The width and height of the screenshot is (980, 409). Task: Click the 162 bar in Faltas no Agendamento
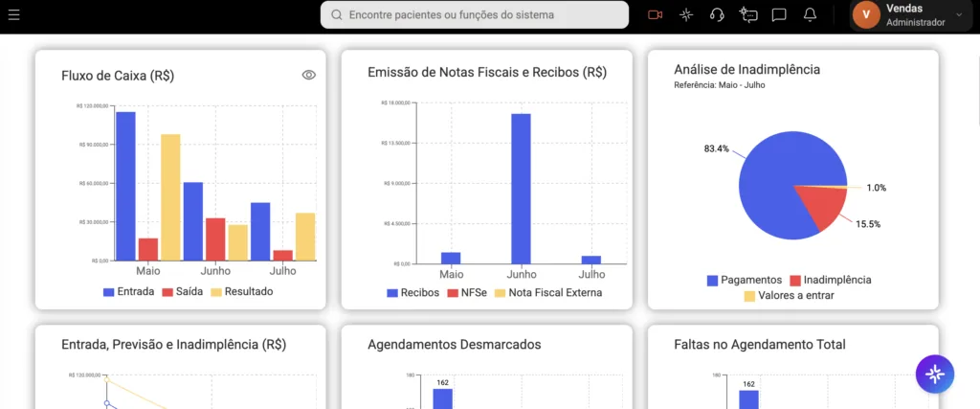748,399
